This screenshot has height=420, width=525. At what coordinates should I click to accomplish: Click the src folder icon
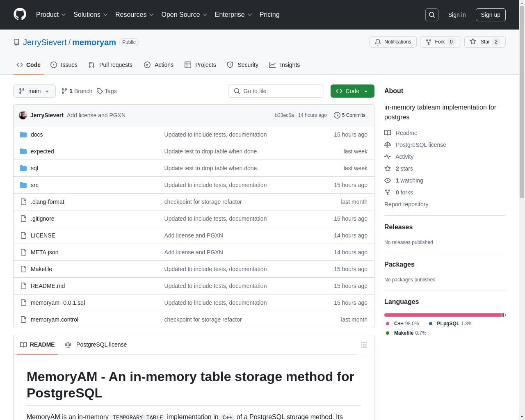pyautogui.click(x=23, y=185)
